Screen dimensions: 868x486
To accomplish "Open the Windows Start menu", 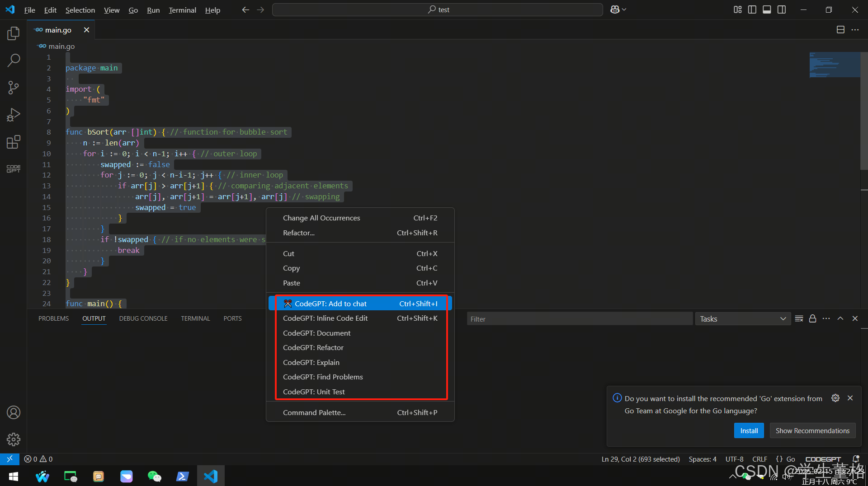I will [14, 476].
